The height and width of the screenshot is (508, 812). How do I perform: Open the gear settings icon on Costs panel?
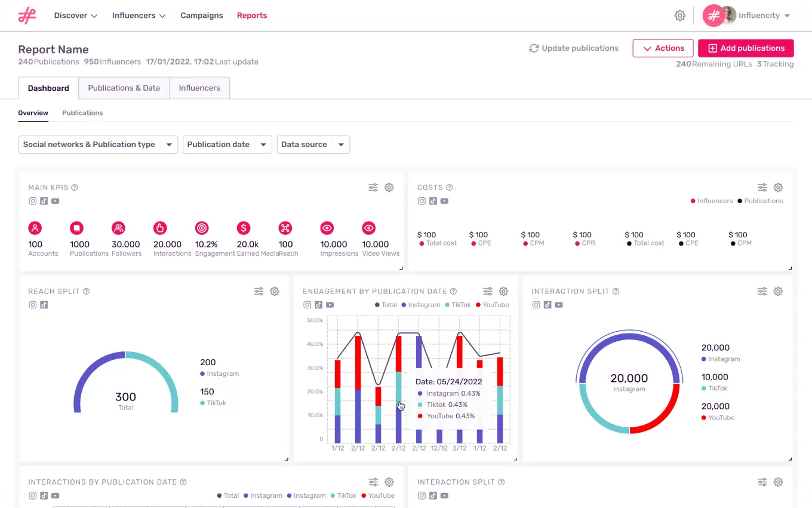[778, 187]
